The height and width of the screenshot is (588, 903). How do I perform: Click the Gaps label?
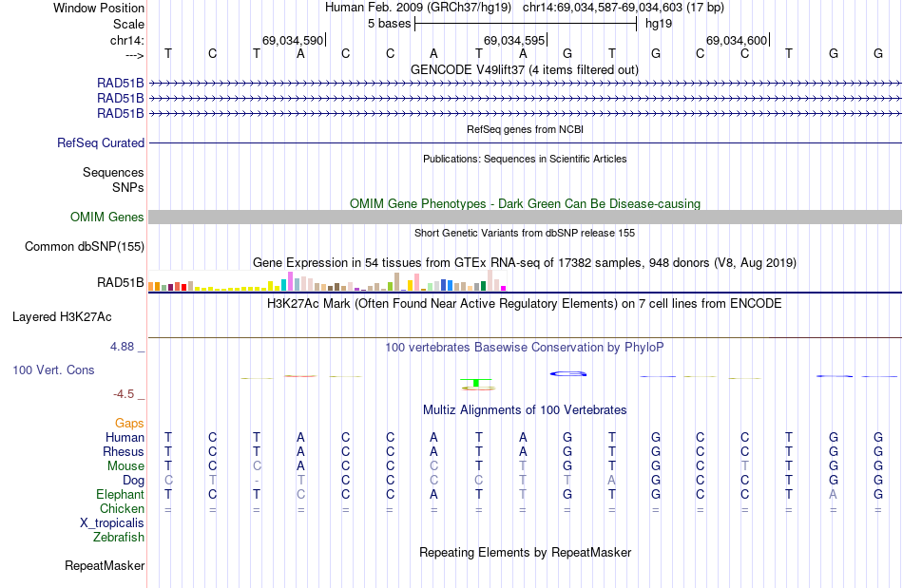(129, 424)
